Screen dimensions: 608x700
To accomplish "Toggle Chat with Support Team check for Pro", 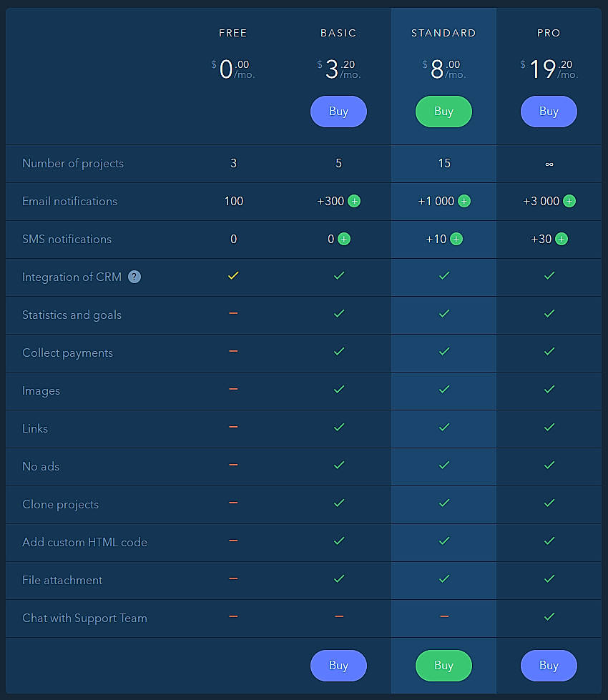I will [x=549, y=618].
